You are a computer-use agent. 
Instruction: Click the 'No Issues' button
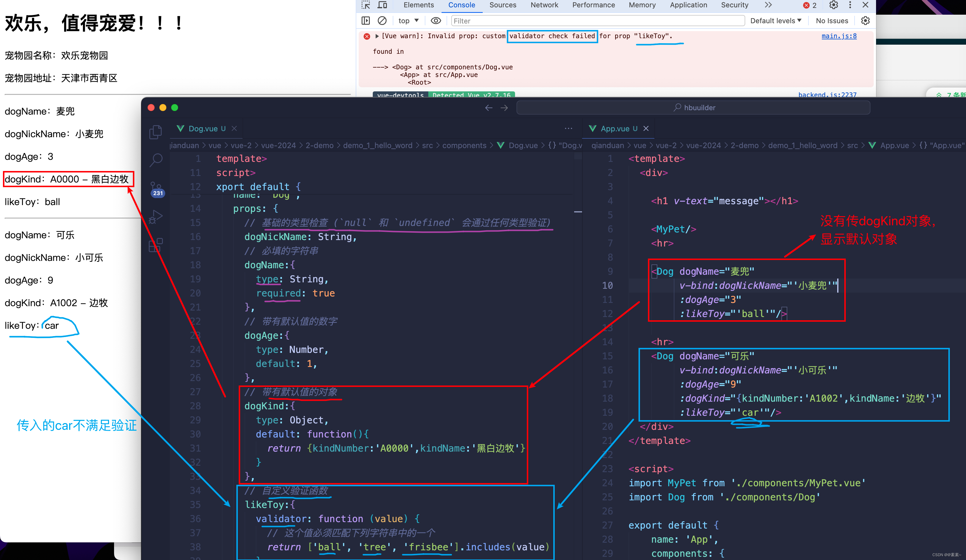831,20
